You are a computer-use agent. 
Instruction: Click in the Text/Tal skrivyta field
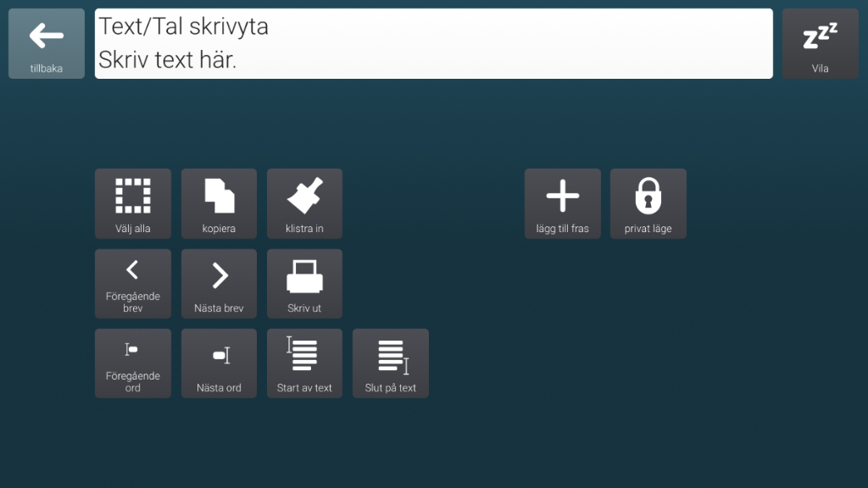(x=433, y=44)
